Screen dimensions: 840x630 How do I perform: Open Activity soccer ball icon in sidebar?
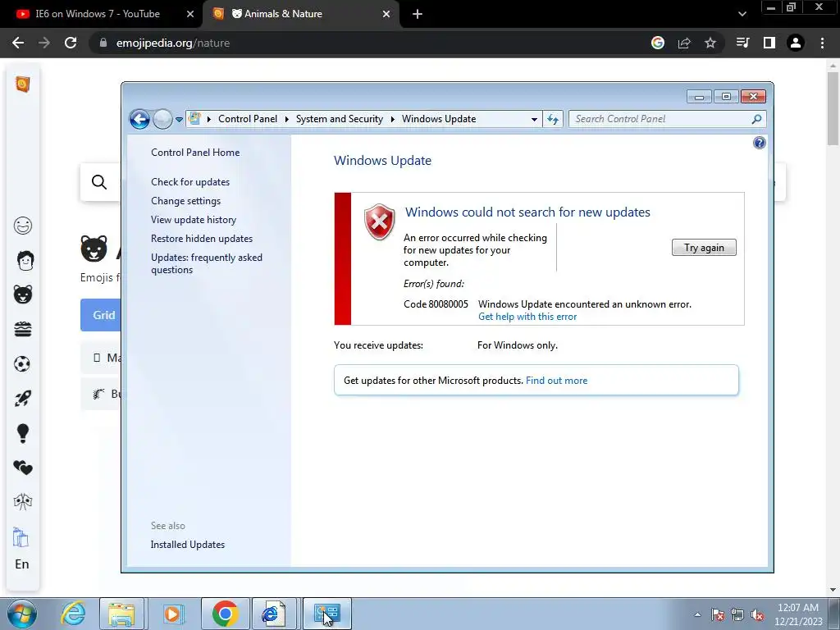[x=21, y=364]
